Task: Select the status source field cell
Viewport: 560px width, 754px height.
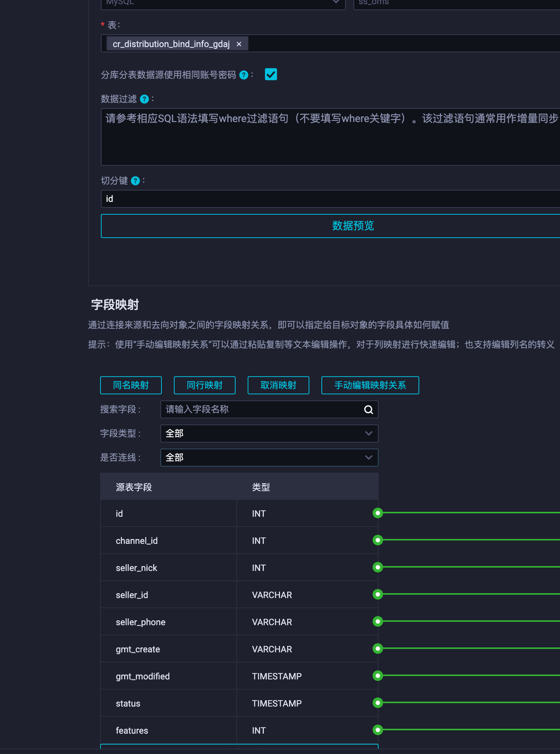Action: pos(169,703)
